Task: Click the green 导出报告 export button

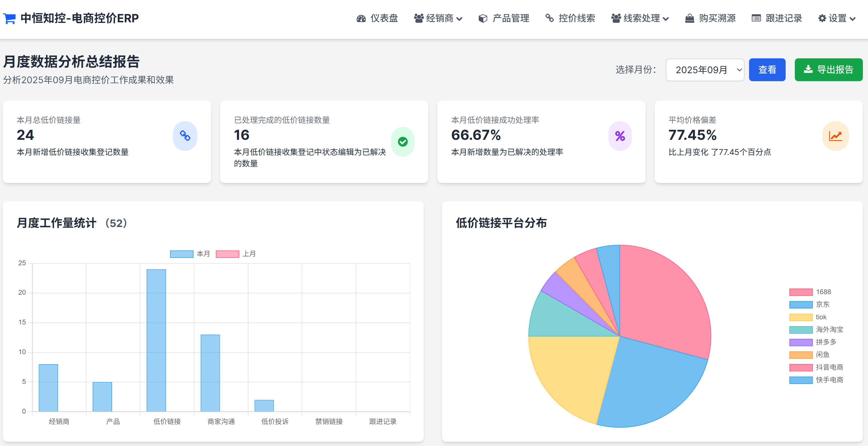Action: [828, 70]
